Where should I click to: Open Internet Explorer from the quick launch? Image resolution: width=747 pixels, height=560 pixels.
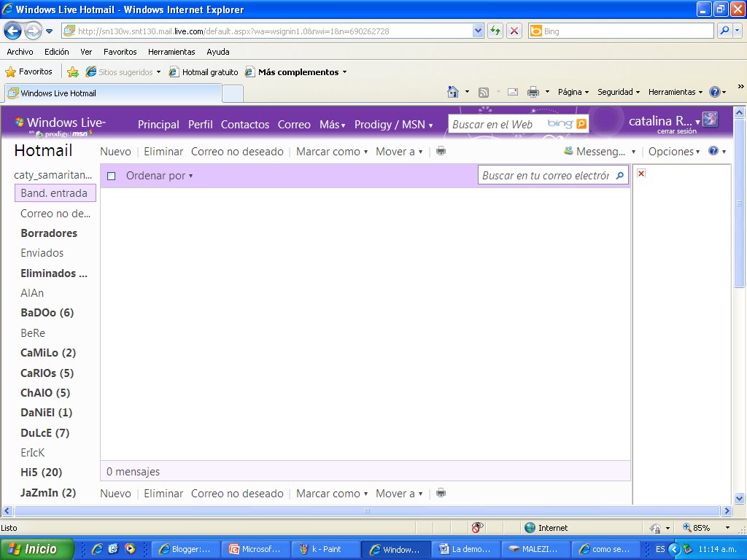coord(97,549)
